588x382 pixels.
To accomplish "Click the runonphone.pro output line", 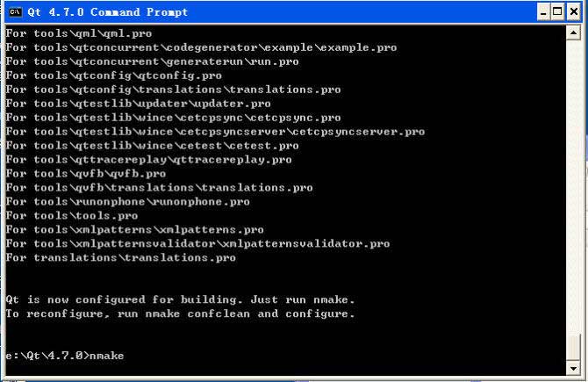I will (128, 202).
